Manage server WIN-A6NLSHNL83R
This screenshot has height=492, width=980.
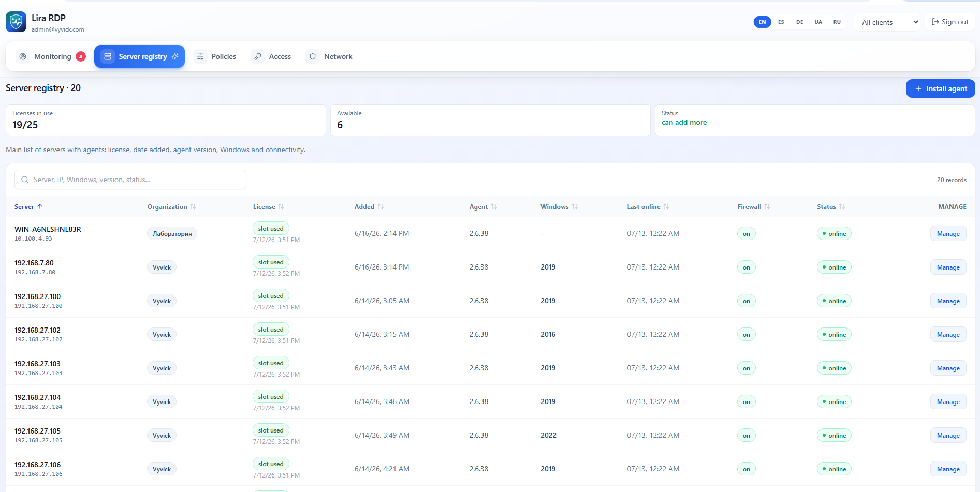[x=948, y=234]
